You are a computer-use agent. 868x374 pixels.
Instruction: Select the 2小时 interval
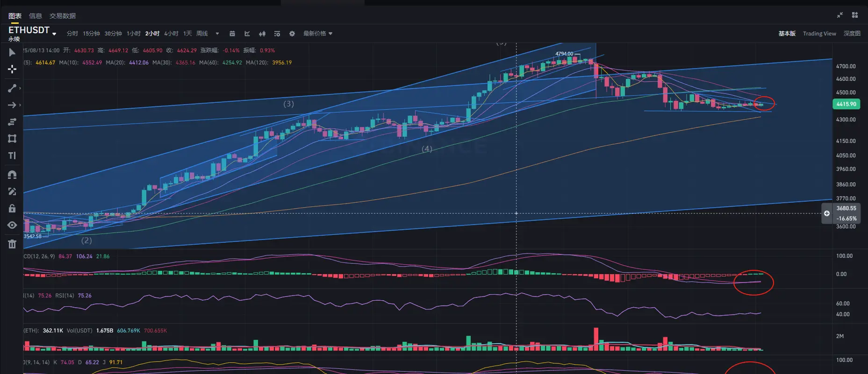152,34
